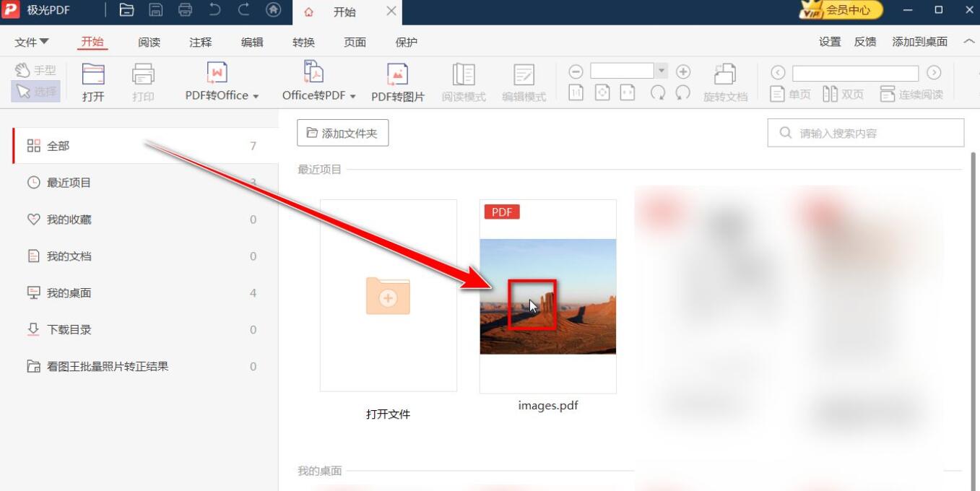Viewport: 980px width, 491px height.
Task: Enter 阅读模式 (reading mode)
Action: [463, 81]
